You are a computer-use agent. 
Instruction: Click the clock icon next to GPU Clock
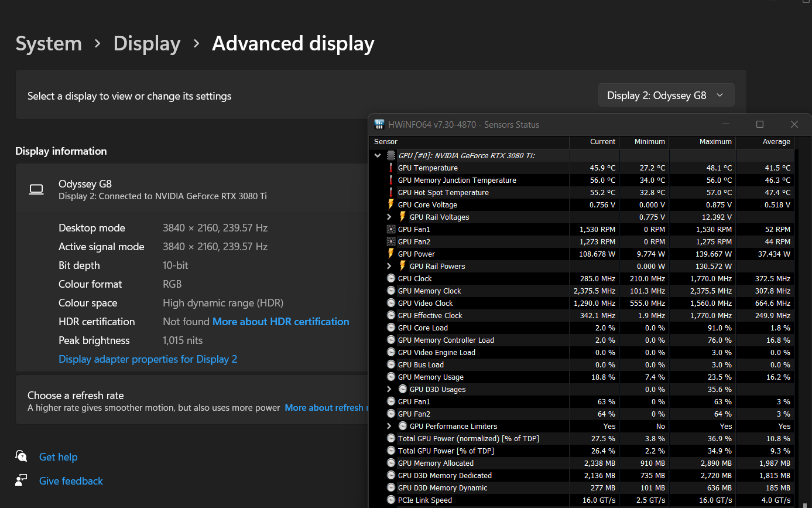point(391,278)
